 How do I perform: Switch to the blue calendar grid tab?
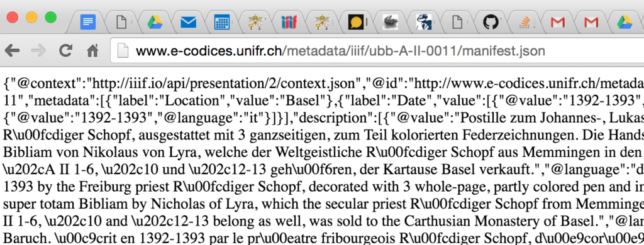coord(222,22)
